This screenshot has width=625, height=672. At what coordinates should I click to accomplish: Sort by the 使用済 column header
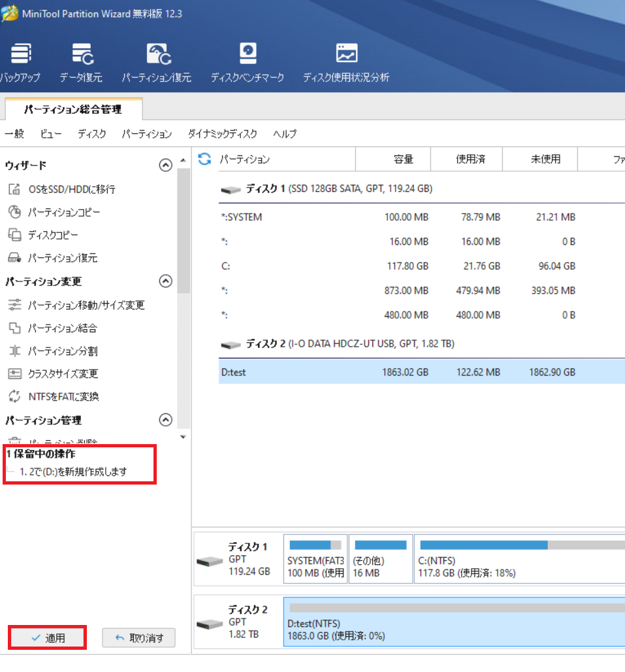[466, 159]
